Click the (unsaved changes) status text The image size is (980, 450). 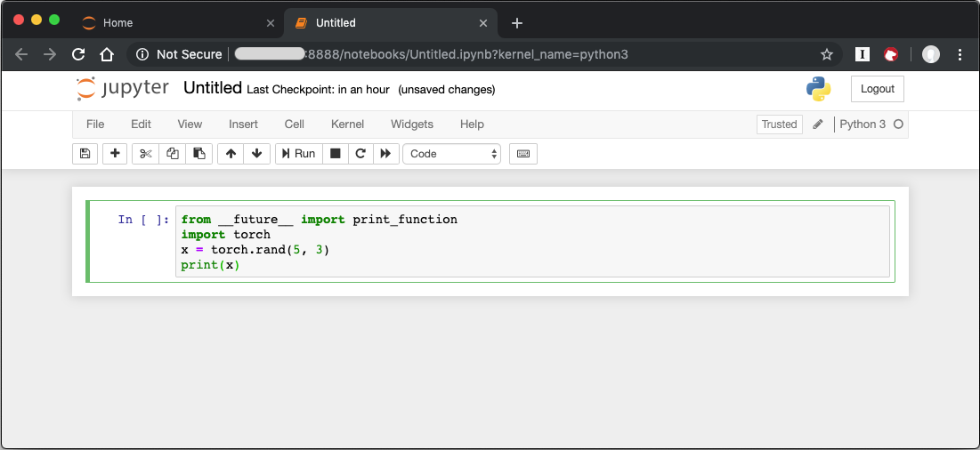pyautogui.click(x=447, y=89)
